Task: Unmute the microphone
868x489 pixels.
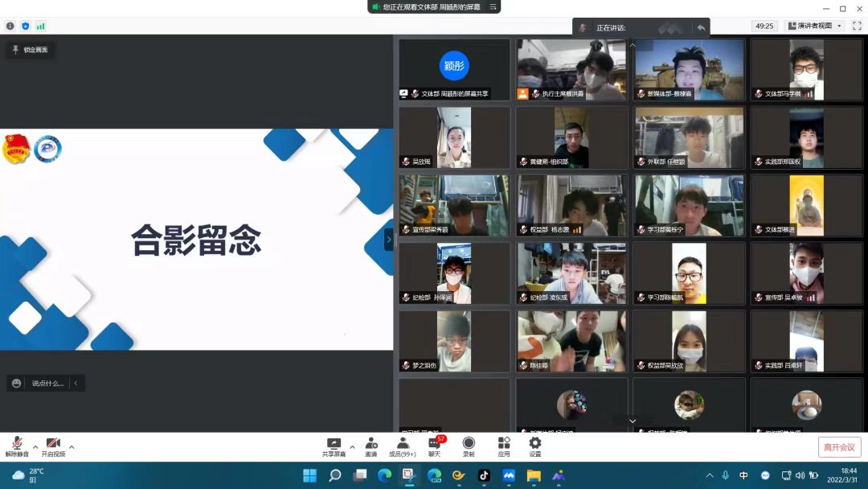Action: click(x=17, y=445)
